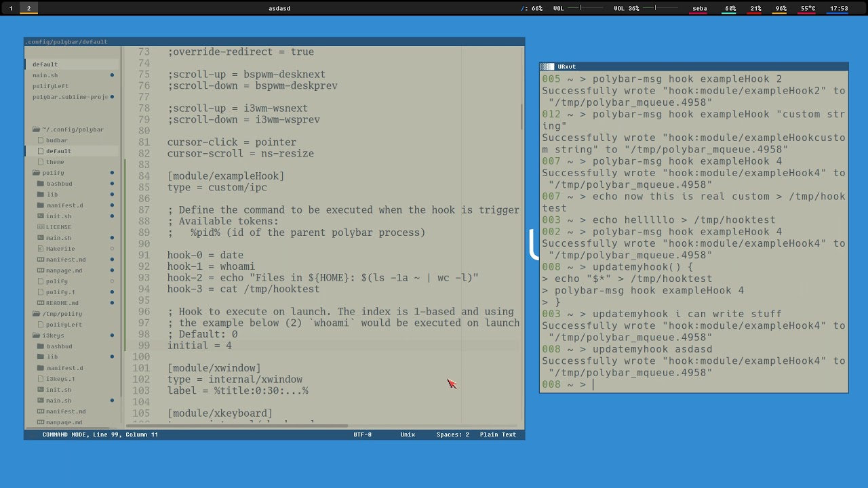Open polifyLeft under /tmp/polify folder
This screenshot has width=868, height=488.
pos(64,325)
